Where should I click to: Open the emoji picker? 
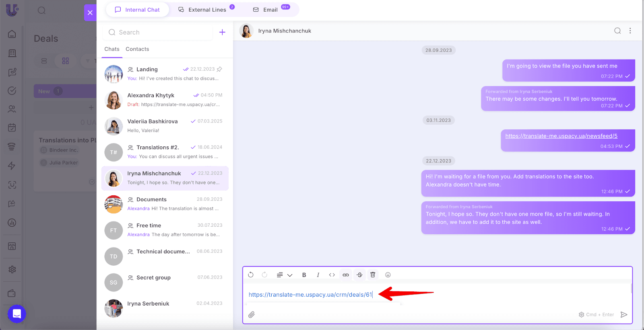point(388,275)
